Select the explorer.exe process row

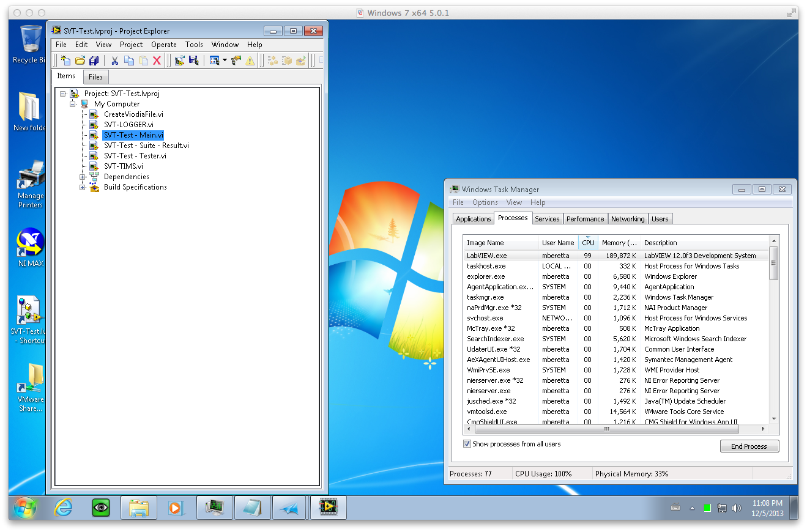point(616,276)
